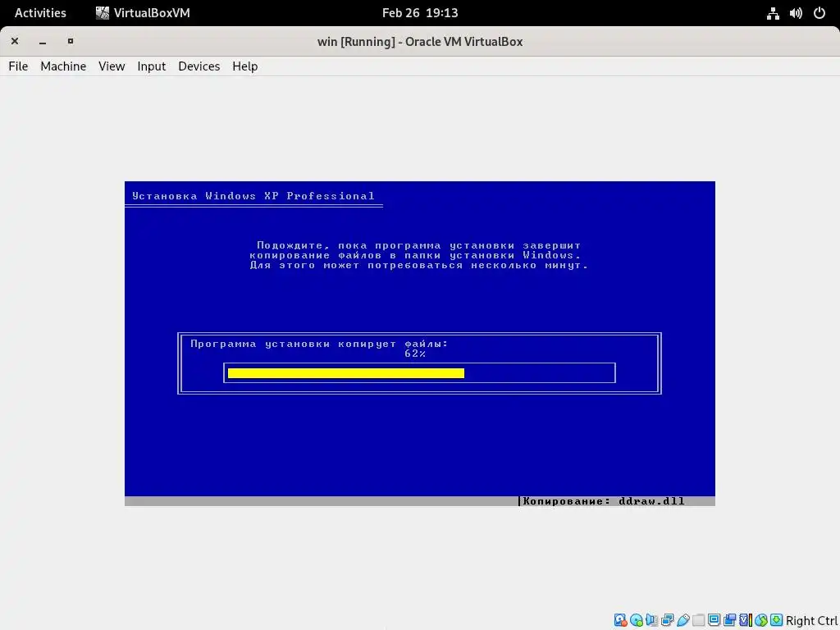The image size is (840, 630).
Task: Click the 'Подождите, пока программа установки' text line
Action: click(418, 246)
